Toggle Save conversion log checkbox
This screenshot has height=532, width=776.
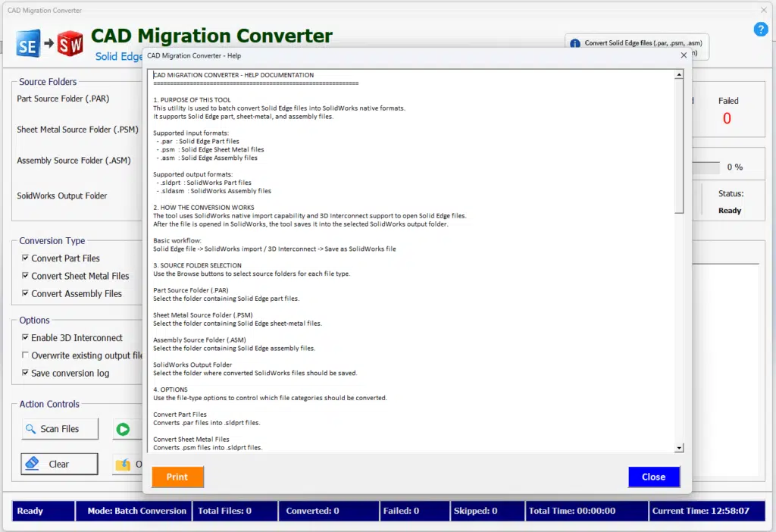25,373
